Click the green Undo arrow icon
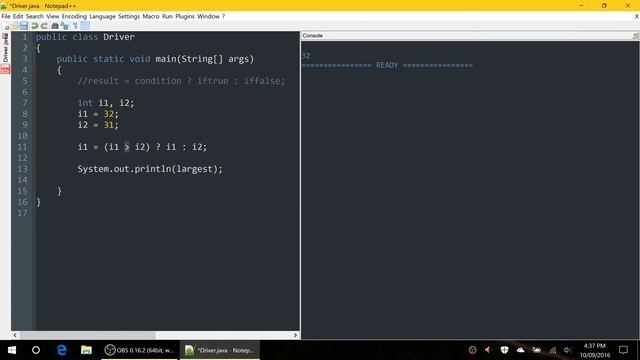640x360 pixels. click(x=35, y=26)
